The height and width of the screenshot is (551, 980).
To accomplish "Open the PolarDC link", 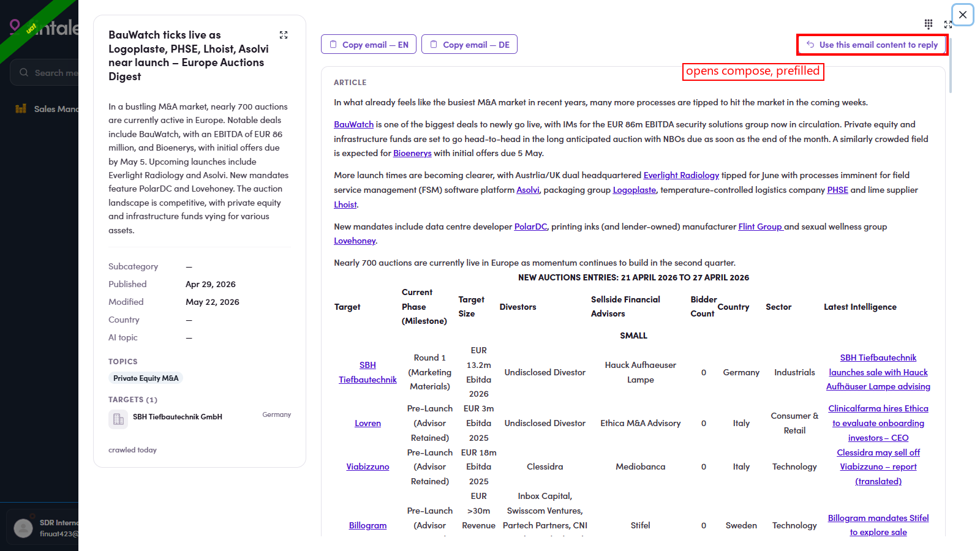I will (530, 227).
